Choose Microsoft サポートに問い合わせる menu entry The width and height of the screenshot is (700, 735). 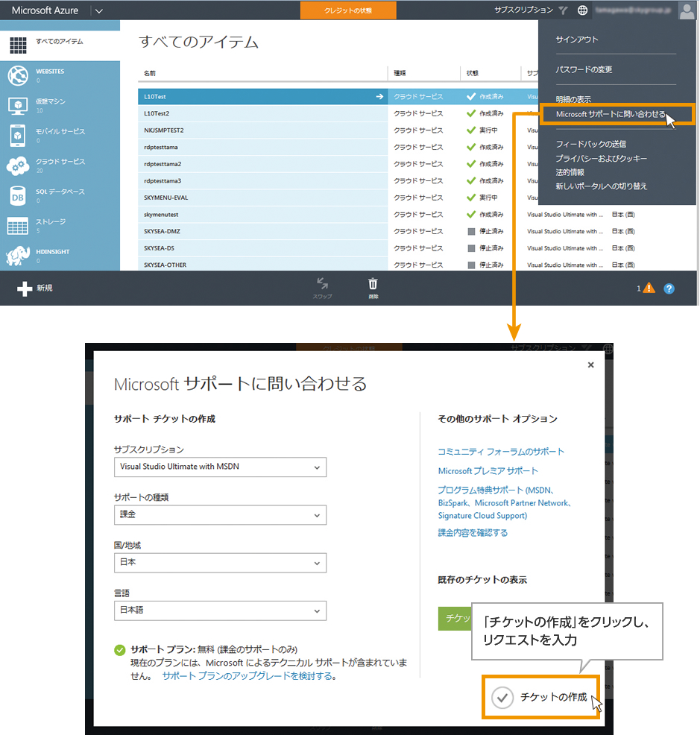coord(611,114)
